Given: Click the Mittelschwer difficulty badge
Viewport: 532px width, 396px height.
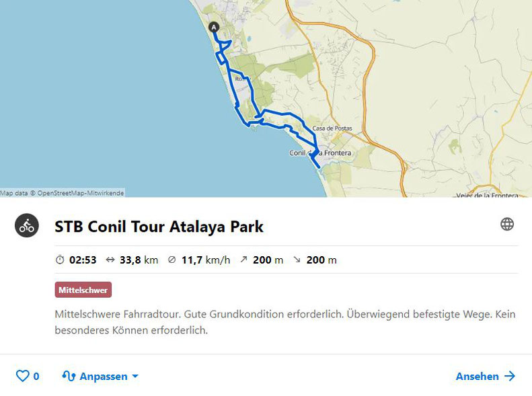Looking at the screenshot, I should (83, 290).
